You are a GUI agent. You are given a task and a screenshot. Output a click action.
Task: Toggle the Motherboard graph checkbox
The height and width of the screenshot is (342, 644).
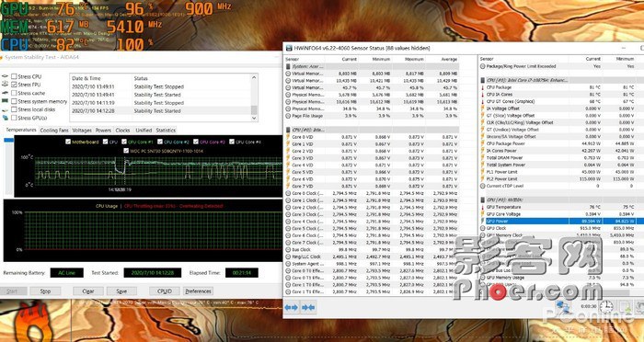tap(68, 142)
